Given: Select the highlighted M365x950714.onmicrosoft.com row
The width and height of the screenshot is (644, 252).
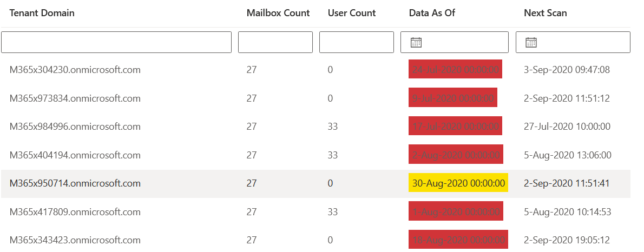Looking at the screenshot, I should point(75,183).
